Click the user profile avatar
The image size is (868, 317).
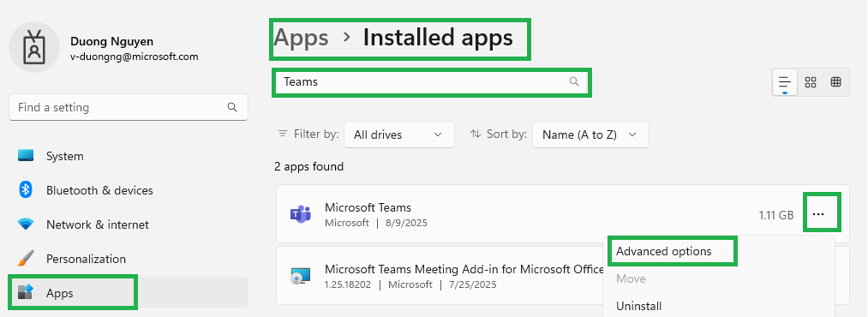click(x=34, y=47)
